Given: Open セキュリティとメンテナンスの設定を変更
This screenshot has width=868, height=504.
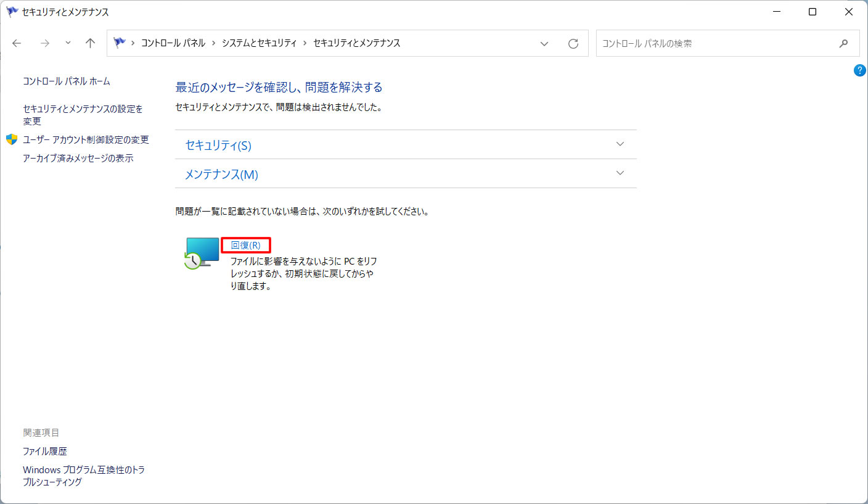Looking at the screenshot, I should tap(83, 115).
